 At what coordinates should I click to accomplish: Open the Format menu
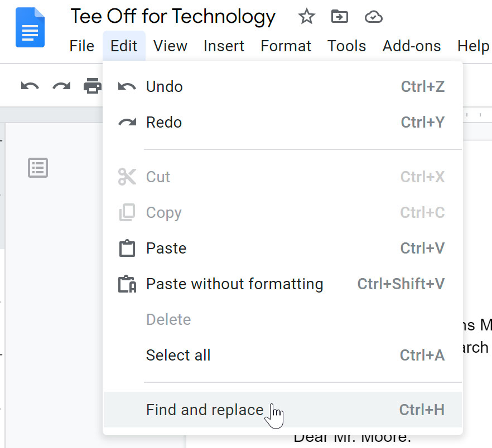click(x=286, y=46)
